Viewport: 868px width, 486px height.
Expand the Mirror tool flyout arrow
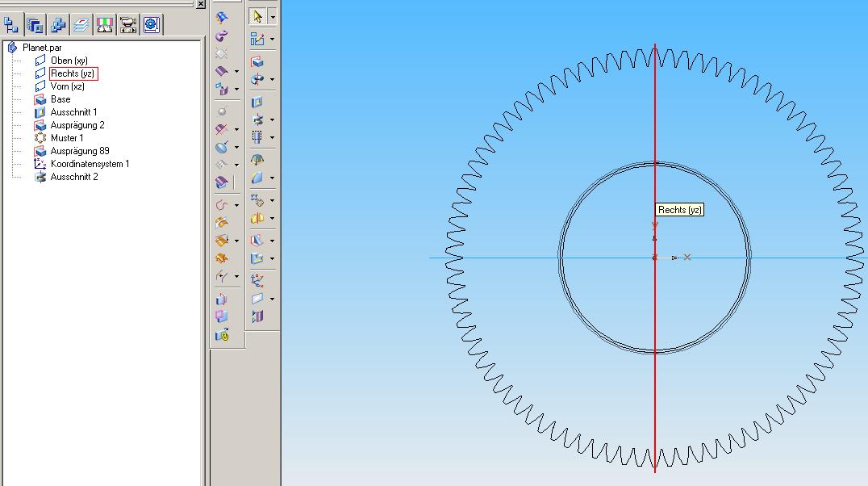tap(273, 218)
